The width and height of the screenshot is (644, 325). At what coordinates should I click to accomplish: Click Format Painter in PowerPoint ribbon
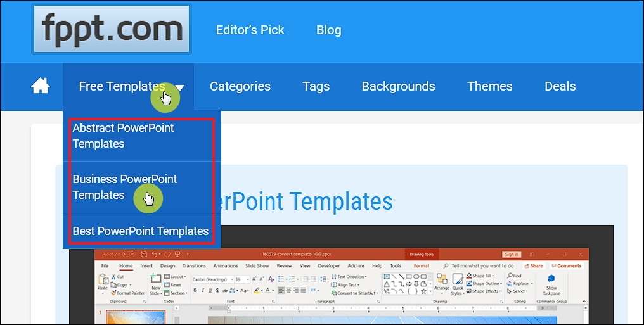point(127,293)
